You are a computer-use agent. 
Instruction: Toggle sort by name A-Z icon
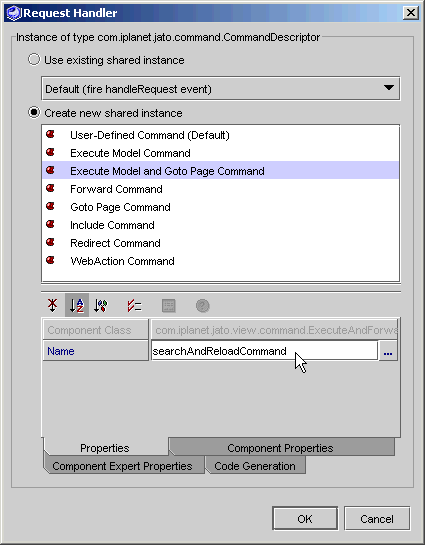click(77, 306)
